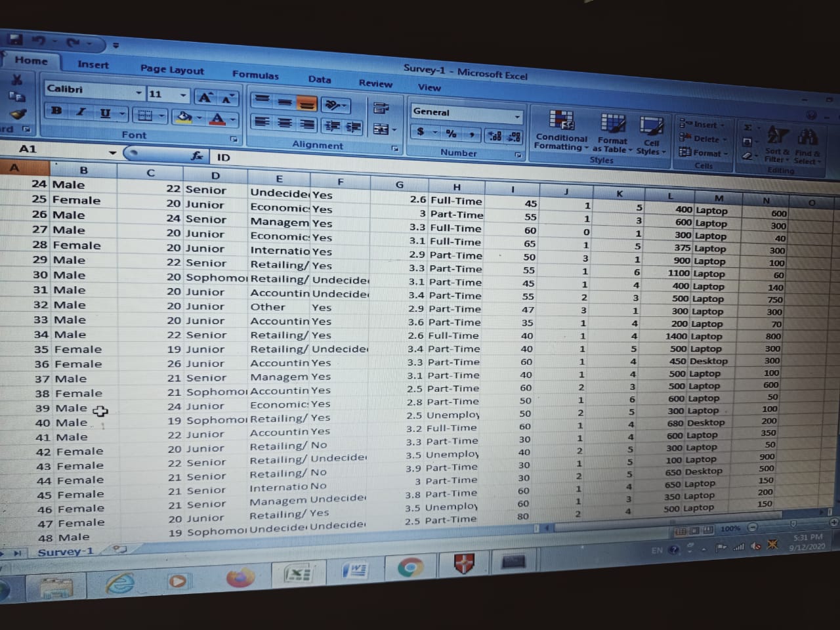Click Format in the Cells group
Screen dimensions: 840x630
click(702, 152)
